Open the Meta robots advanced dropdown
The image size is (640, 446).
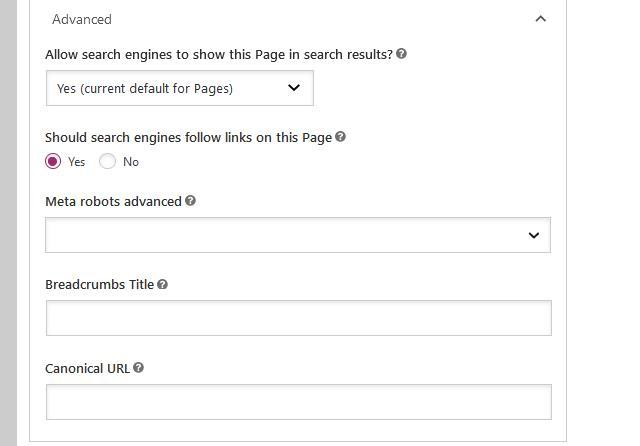tap(298, 235)
